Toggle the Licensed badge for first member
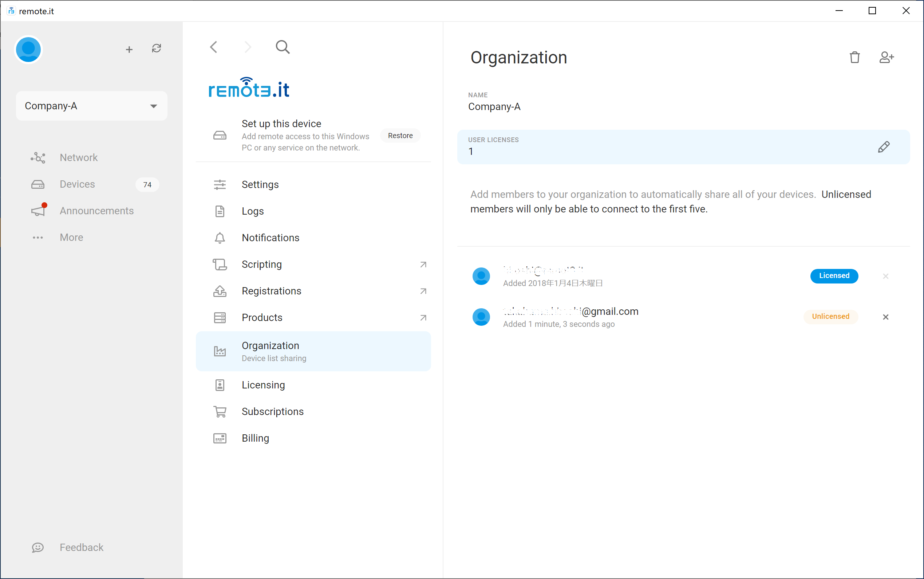Viewport: 924px width, 579px height. click(834, 276)
